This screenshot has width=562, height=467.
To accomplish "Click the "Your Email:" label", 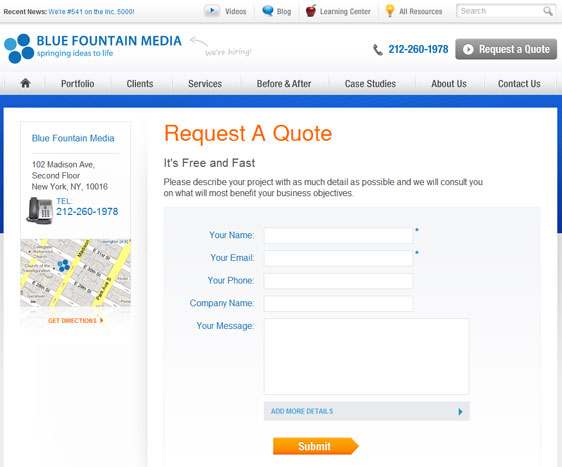I will [232, 258].
